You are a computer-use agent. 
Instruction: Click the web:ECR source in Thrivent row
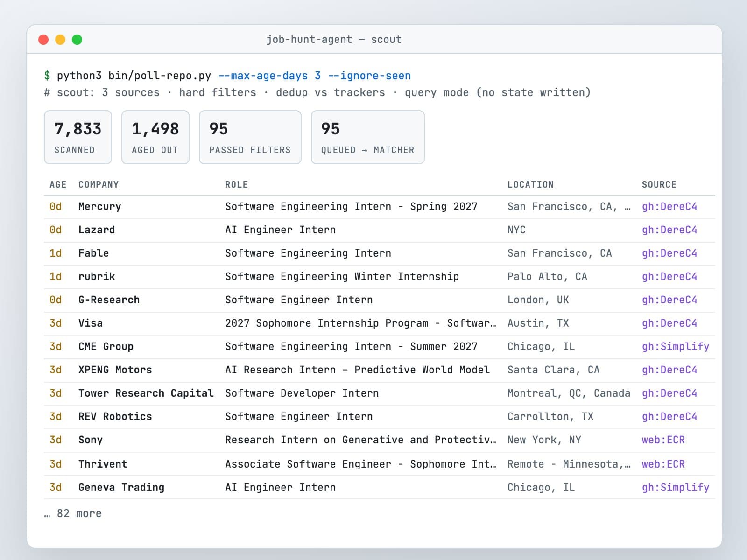click(x=663, y=464)
